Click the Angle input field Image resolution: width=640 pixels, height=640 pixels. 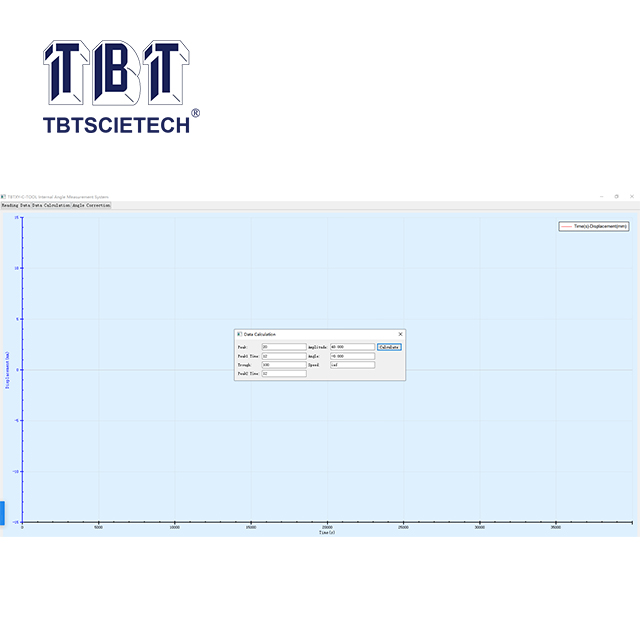coord(352,356)
